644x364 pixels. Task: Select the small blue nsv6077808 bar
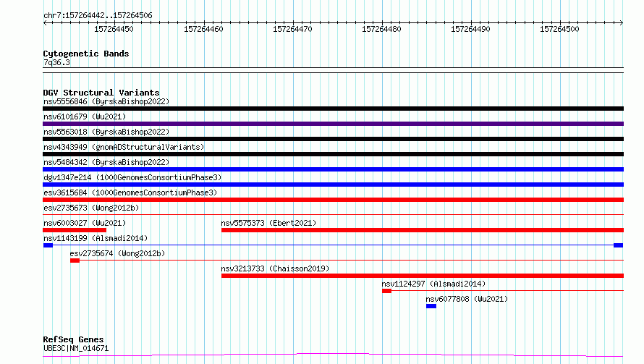point(431,306)
